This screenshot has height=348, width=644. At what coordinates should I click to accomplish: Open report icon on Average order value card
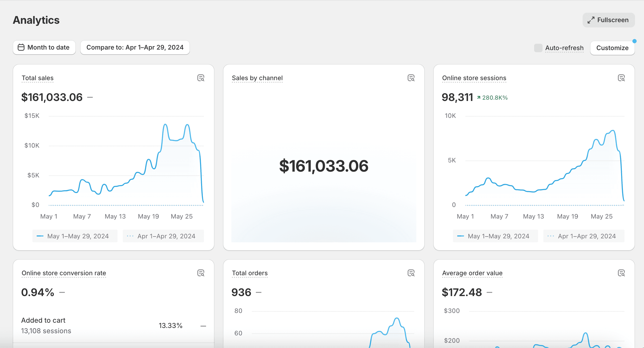click(x=621, y=273)
